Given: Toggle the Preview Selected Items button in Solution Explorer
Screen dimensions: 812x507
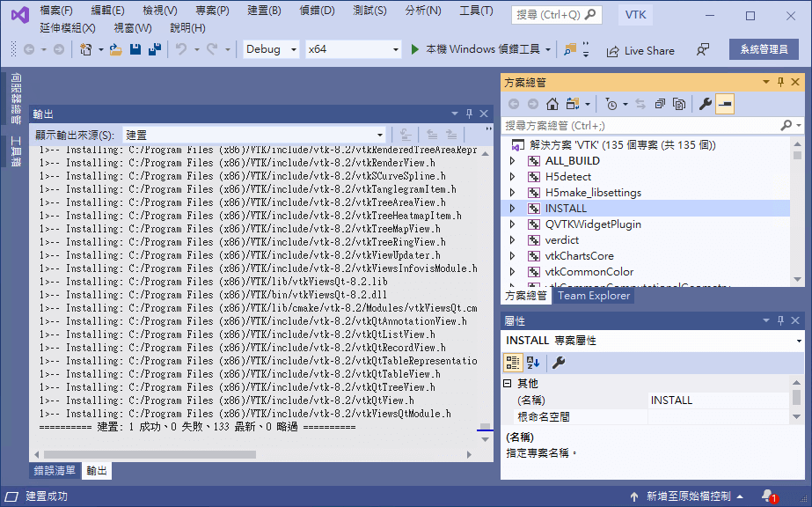Looking at the screenshot, I should click(x=725, y=104).
